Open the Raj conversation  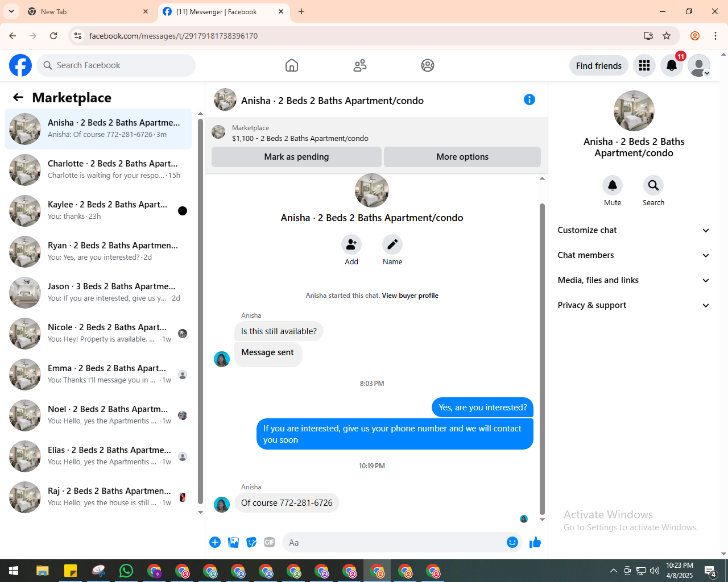pyautogui.click(x=98, y=497)
